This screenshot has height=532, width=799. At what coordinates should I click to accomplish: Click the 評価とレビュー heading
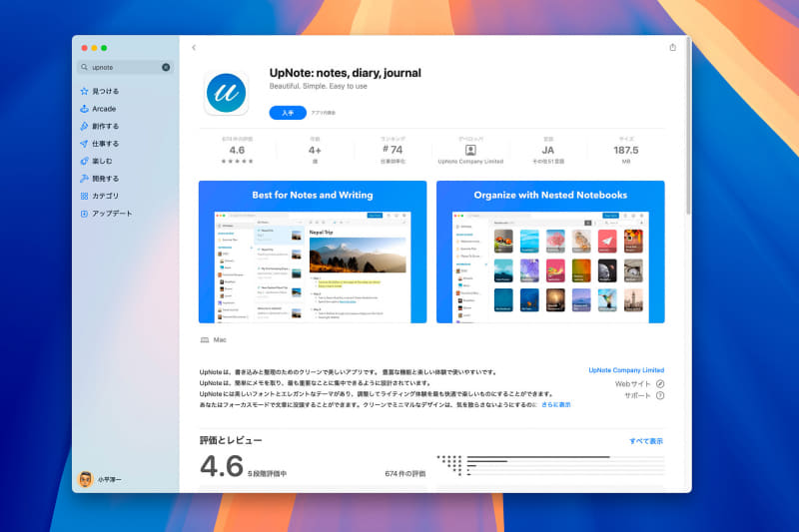(231, 440)
